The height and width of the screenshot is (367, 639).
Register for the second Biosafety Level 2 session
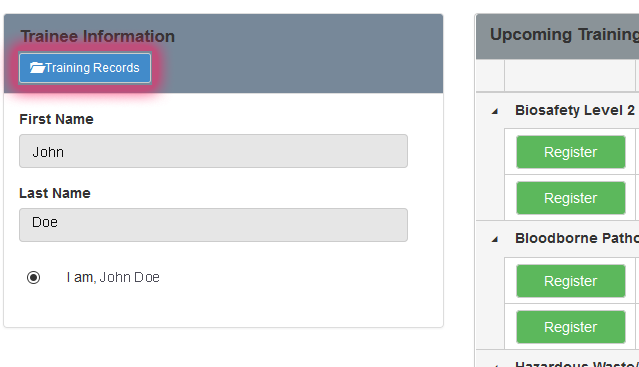[x=571, y=198]
